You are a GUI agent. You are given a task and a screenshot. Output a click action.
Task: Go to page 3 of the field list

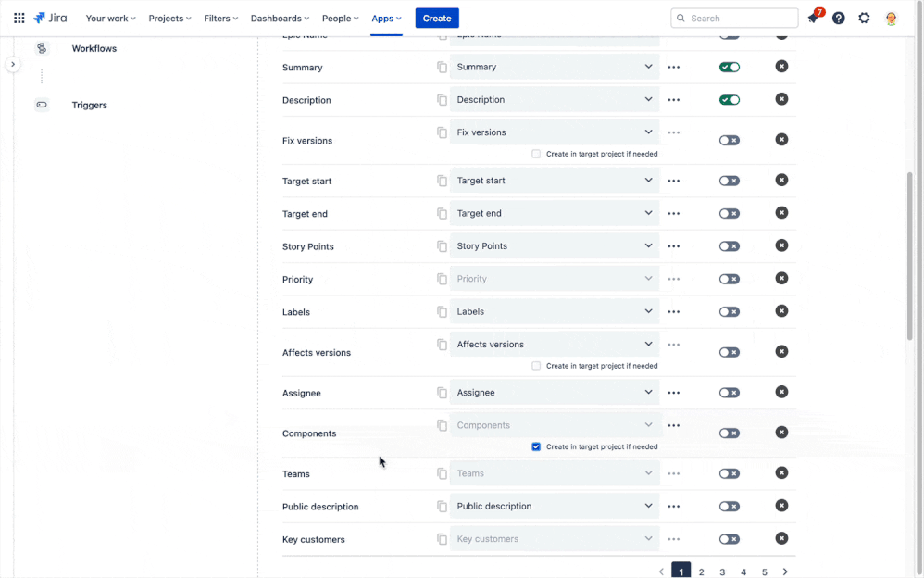pyautogui.click(x=722, y=572)
